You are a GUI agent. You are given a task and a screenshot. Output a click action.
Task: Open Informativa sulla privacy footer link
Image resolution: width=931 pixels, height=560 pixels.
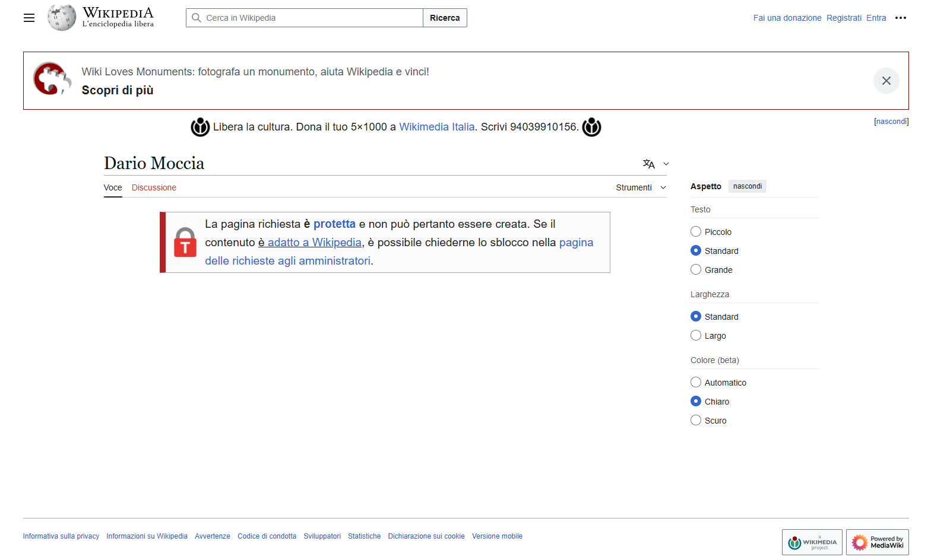[61, 536]
